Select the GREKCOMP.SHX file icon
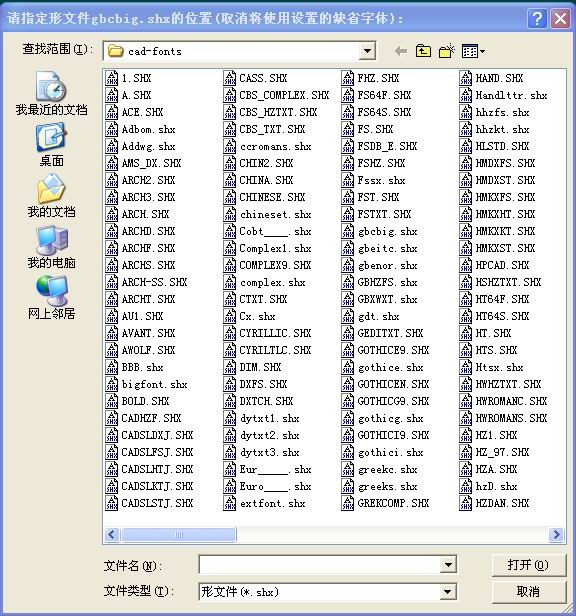The height and width of the screenshot is (616, 576). [348, 503]
